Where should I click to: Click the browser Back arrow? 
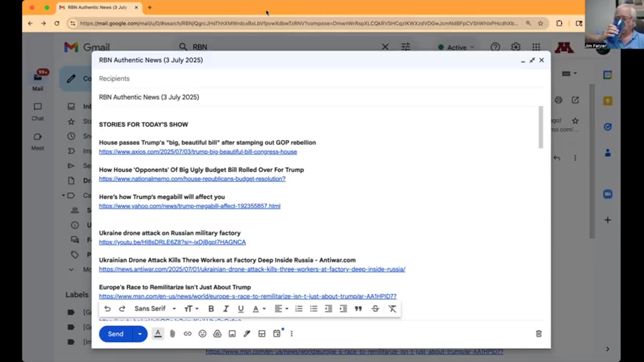click(30, 23)
